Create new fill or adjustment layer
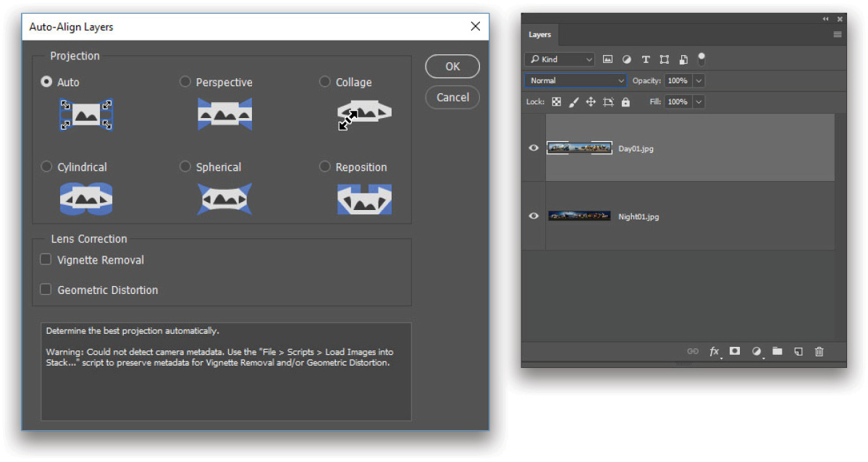Viewport: 868px width, 462px height. 757,351
